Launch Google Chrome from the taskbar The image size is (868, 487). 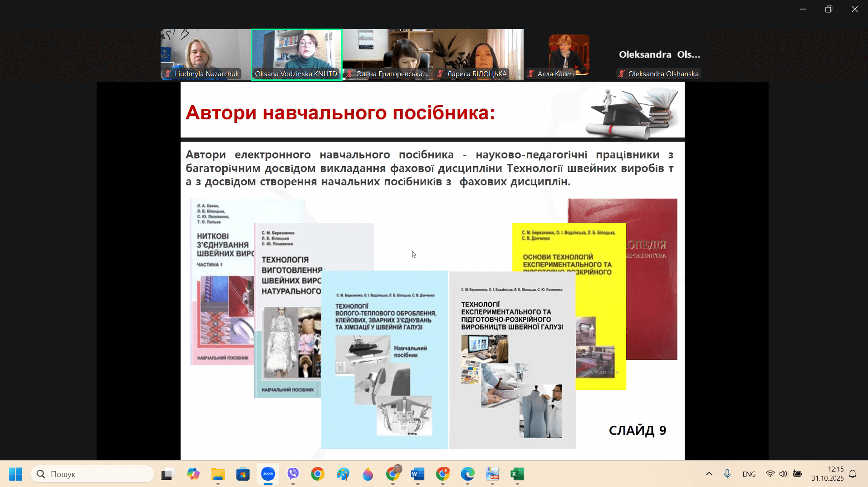coord(318,474)
